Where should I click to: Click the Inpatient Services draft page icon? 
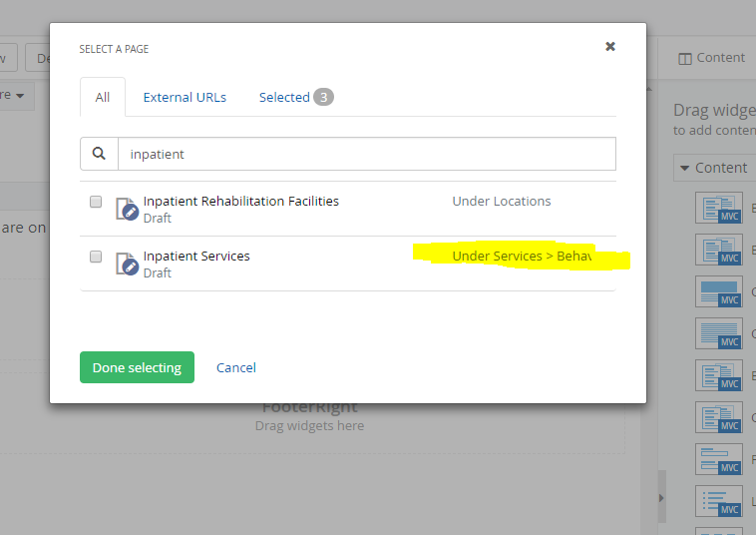point(127,264)
